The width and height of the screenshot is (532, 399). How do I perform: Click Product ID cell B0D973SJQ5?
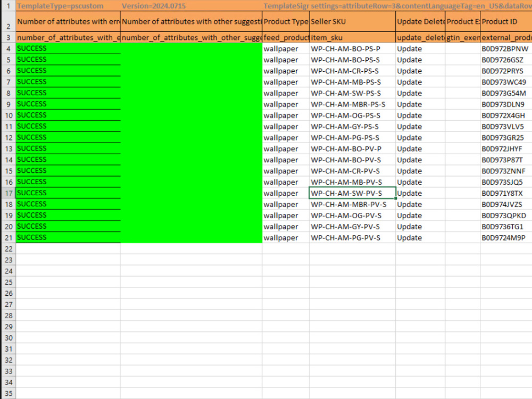(506, 182)
